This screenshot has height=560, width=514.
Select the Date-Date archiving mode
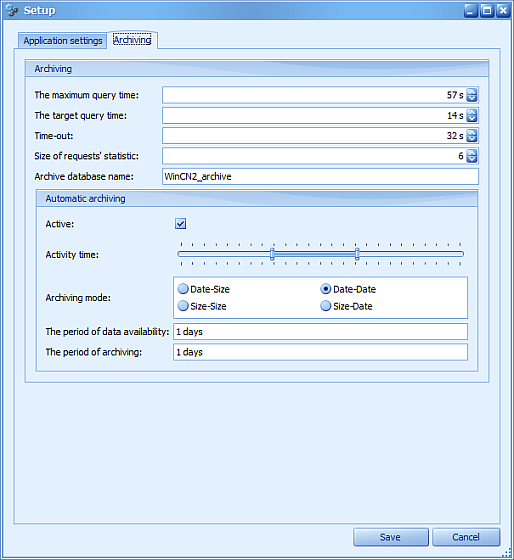click(x=325, y=289)
